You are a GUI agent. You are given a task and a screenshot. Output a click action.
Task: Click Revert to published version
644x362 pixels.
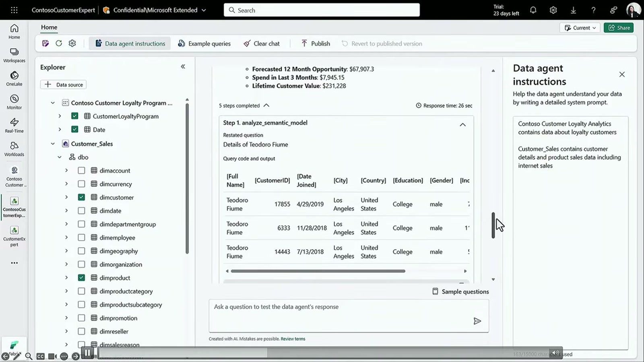[x=382, y=43]
